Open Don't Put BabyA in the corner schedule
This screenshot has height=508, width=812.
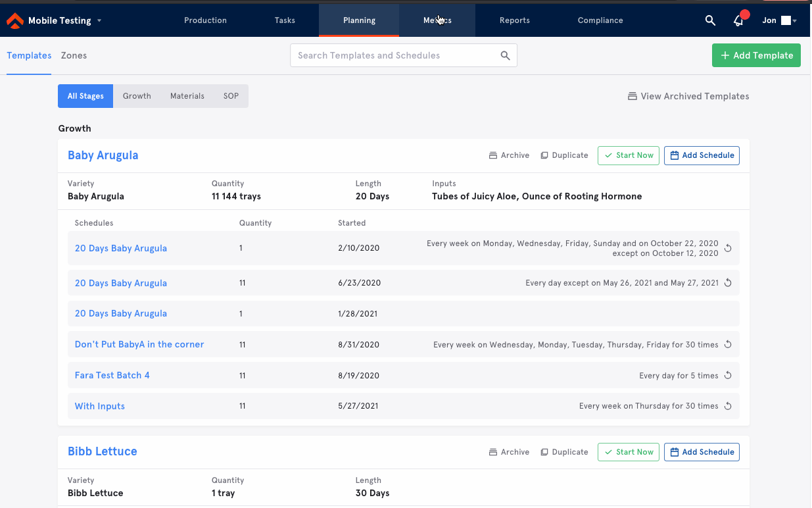[139, 344]
